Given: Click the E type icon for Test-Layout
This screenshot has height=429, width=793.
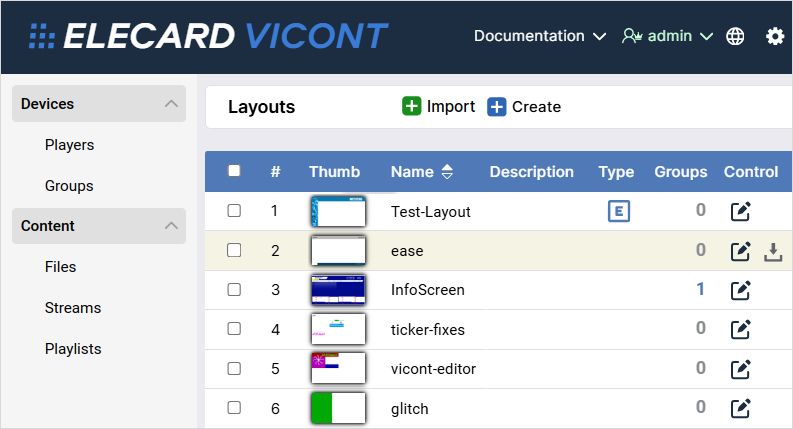Looking at the screenshot, I should tap(619, 211).
